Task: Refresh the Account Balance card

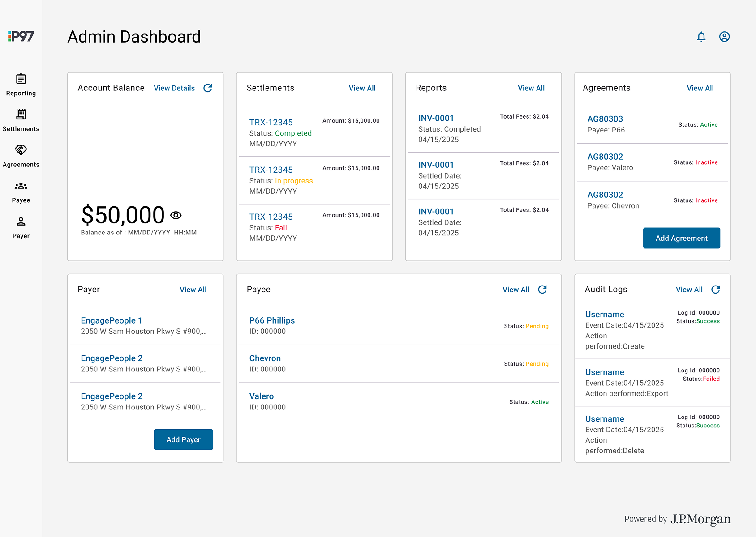Action: click(x=208, y=88)
